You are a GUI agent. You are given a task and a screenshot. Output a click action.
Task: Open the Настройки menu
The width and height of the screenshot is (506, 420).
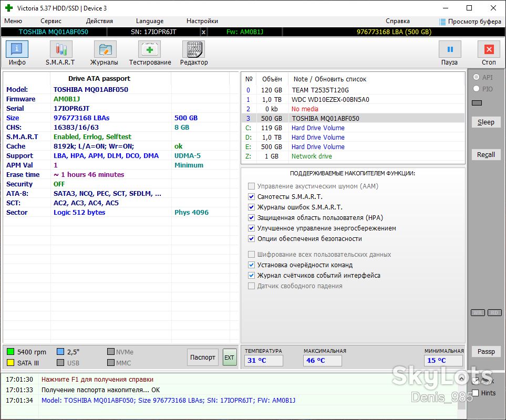coord(202,22)
